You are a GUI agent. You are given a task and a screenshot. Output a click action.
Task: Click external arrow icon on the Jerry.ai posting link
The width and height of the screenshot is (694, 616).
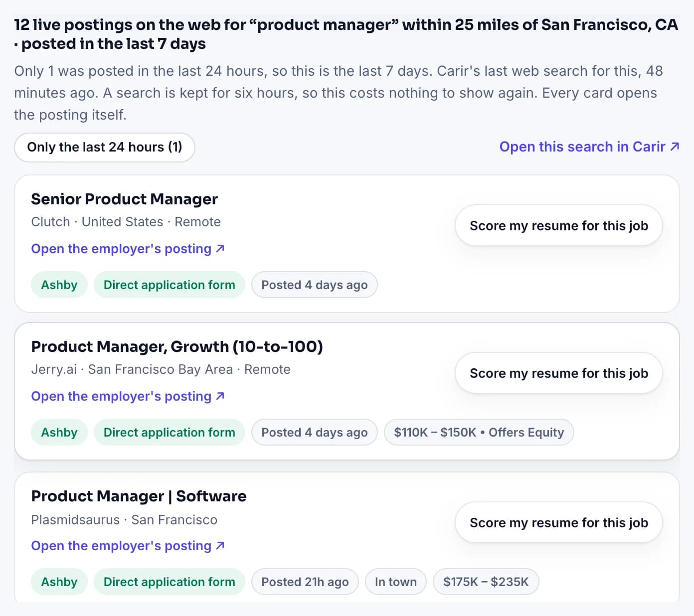tap(220, 396)
